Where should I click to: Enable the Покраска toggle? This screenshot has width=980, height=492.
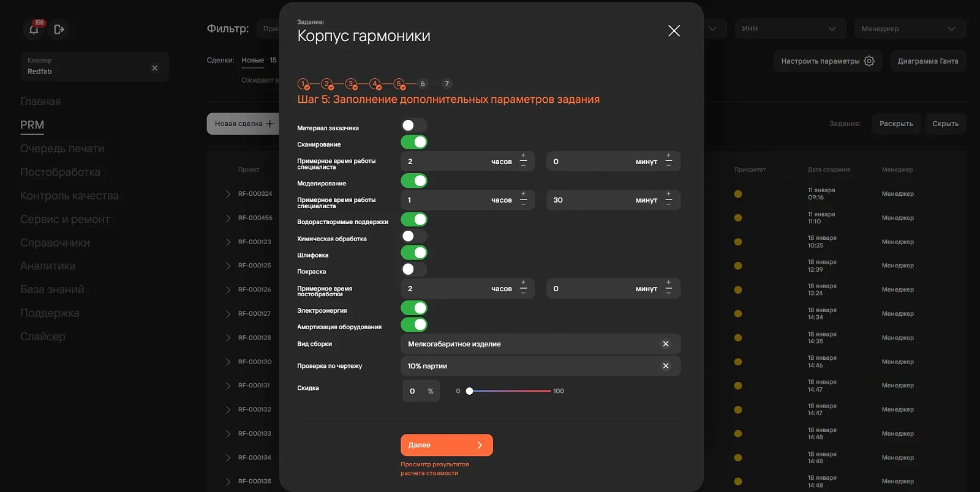coord(414,269)
